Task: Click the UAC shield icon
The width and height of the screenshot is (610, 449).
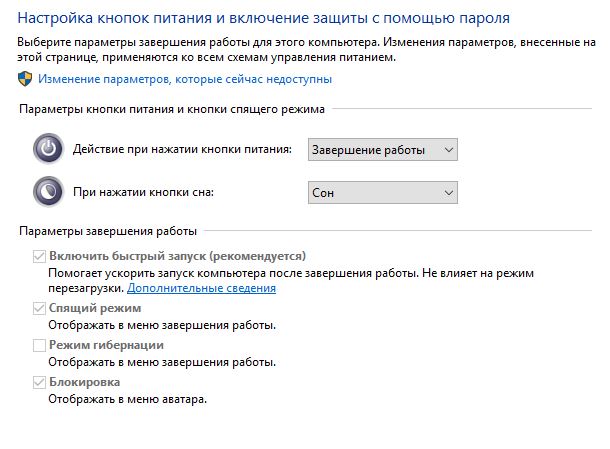Action: click(x=25, y=79)
